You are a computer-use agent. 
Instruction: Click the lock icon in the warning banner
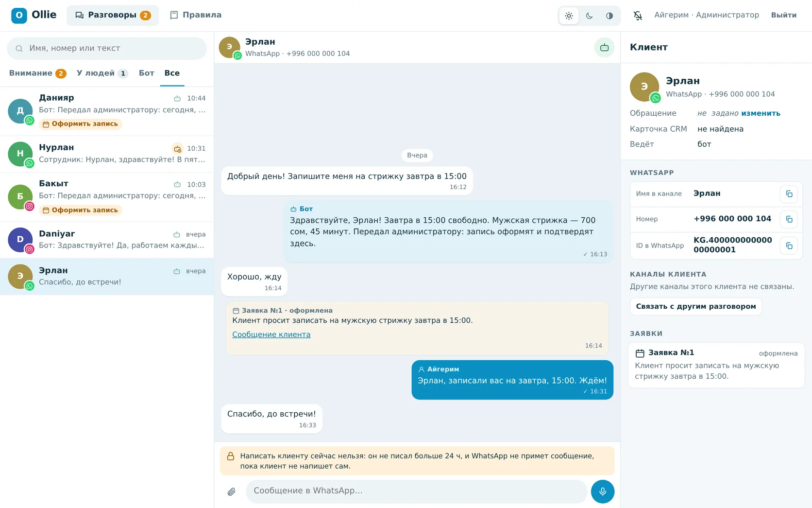(x=231, y=456)
